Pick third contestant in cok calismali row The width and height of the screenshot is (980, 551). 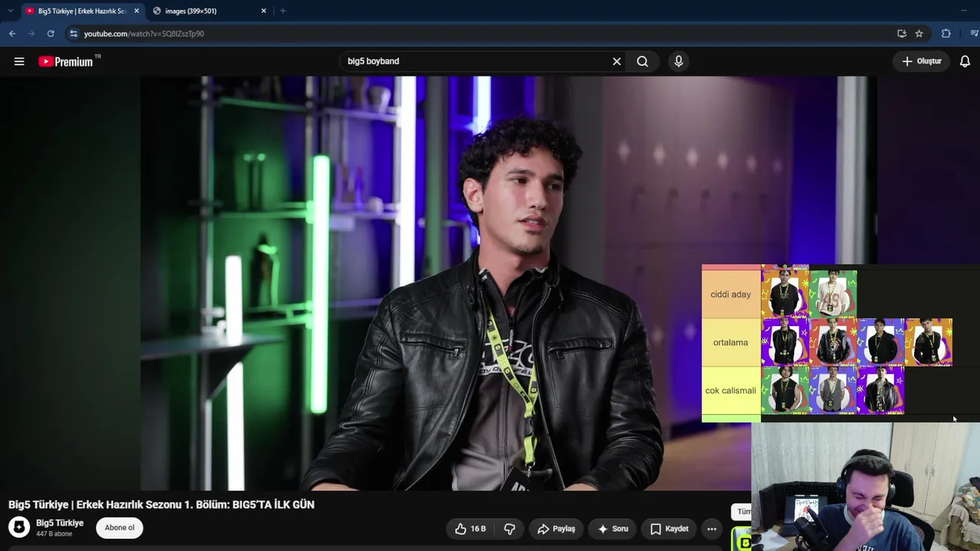coord(880,390)
